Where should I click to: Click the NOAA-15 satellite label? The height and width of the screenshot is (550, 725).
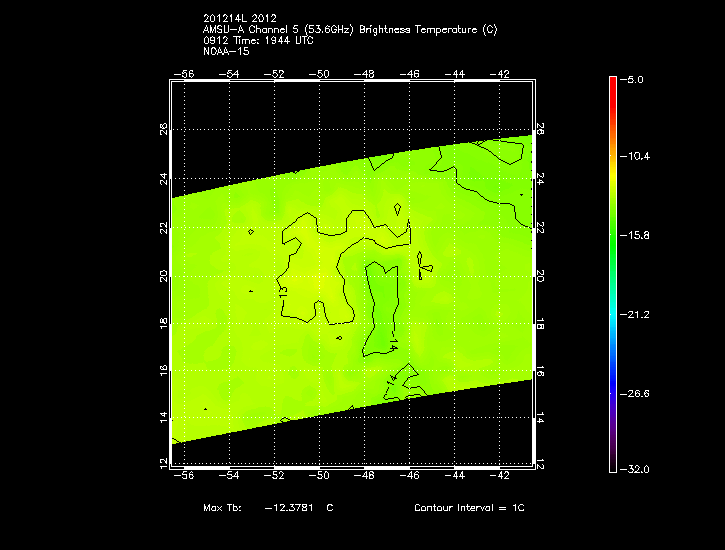pyautogui.click(x=224, y=50)
